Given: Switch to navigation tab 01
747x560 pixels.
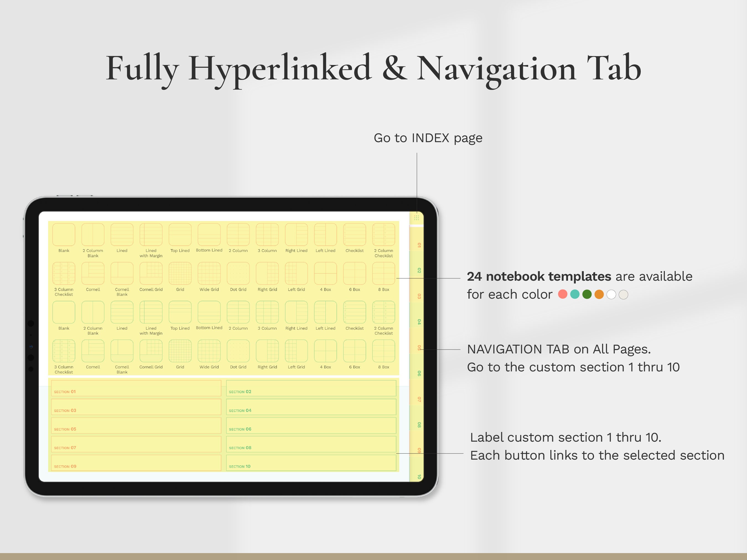Looking at the screenshot, I should pyautogui.click(x=418, y=245).
